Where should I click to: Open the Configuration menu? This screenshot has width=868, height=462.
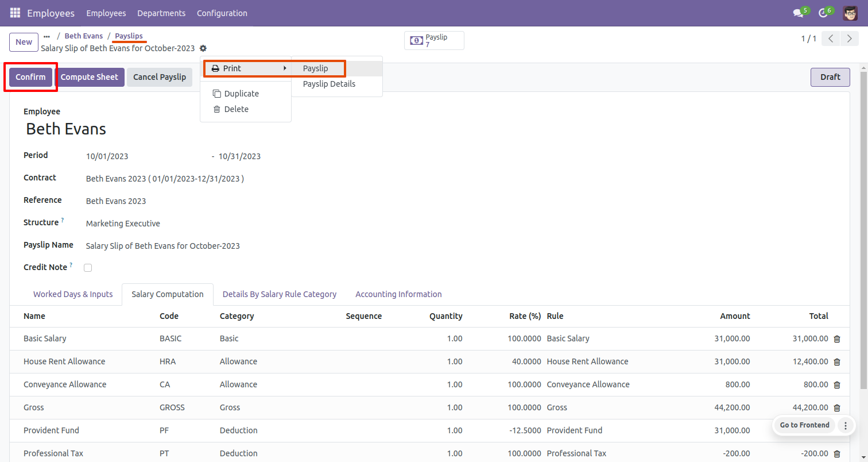coord(222,13)
